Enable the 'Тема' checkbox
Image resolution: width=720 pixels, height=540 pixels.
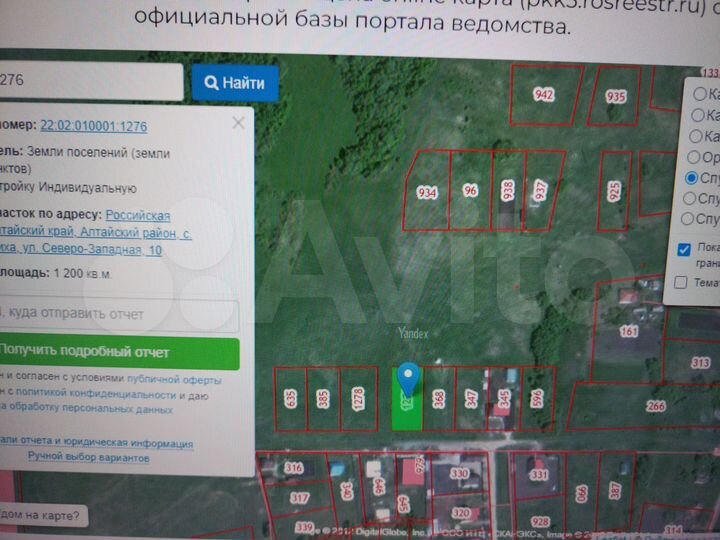click(x=681, y=282)
